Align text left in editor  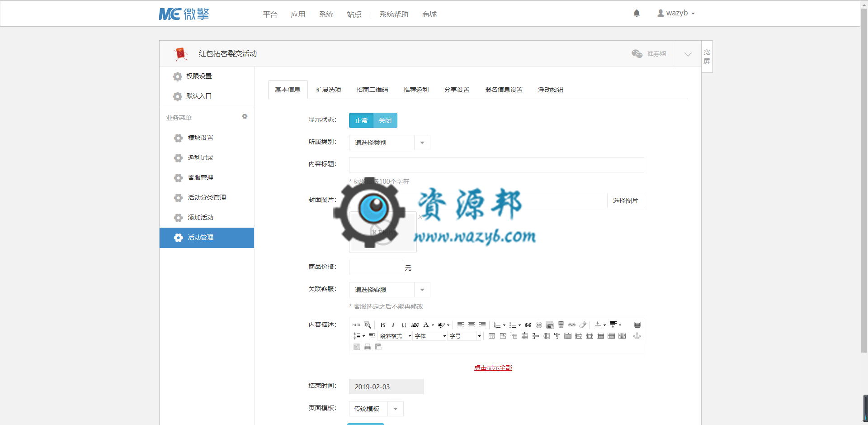pyautogui.click(x=460, y=325)
